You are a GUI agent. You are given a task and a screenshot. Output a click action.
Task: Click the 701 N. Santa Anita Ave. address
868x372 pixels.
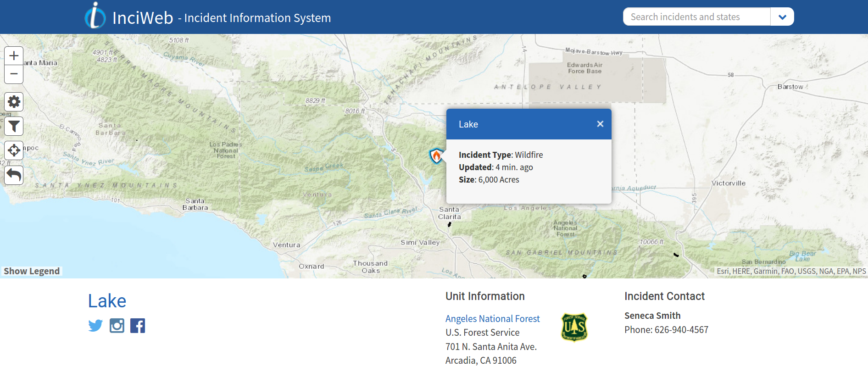(491, 347)
